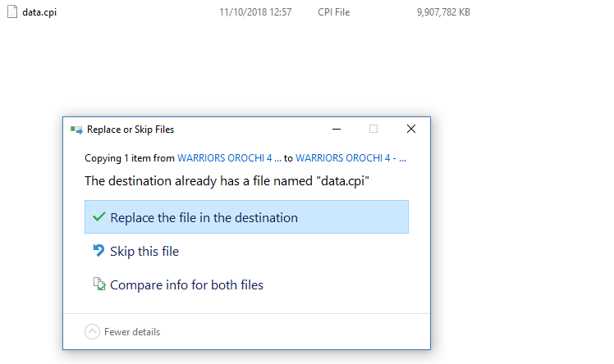Click the 11/10/2018 12:57 date cell
This screenshot has width=614, height=364.
click(x=255, y=12)
